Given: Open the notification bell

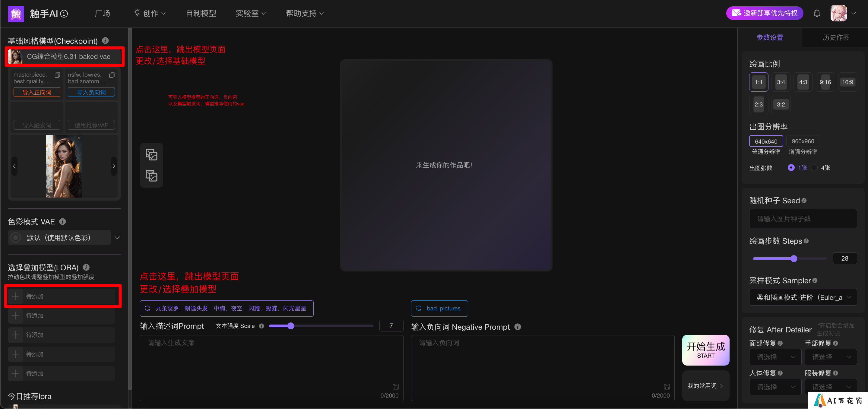Looking at the screenshot, I should [x=816, y=14].
